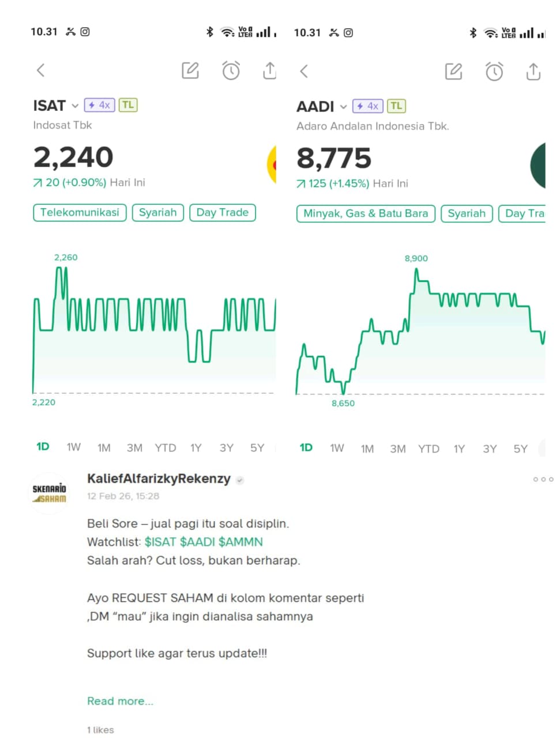Go back from the AADI screen
Screen dimensions: 560x738
(x=304, y=71)
